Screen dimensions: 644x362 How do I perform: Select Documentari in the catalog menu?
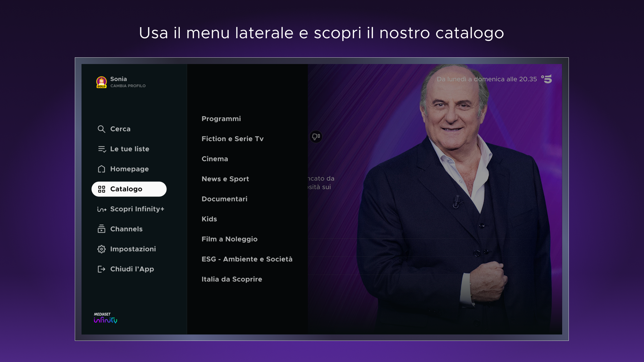click(x=224, y=199)
